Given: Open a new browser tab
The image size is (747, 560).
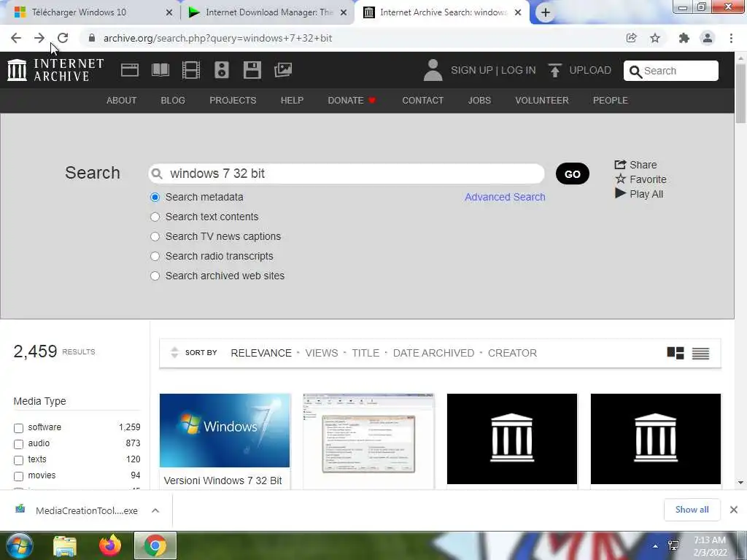Looking at the screenshot, I should coord(546,12).
